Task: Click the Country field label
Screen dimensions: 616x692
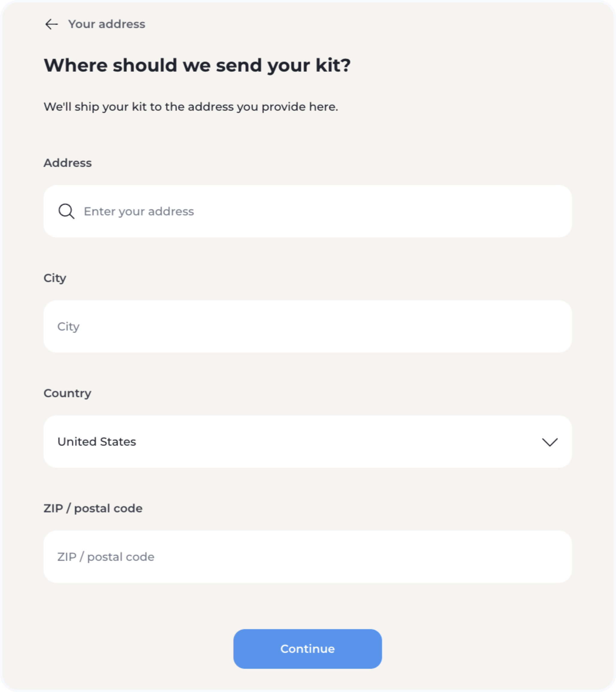Action: (x=67, y=393)
